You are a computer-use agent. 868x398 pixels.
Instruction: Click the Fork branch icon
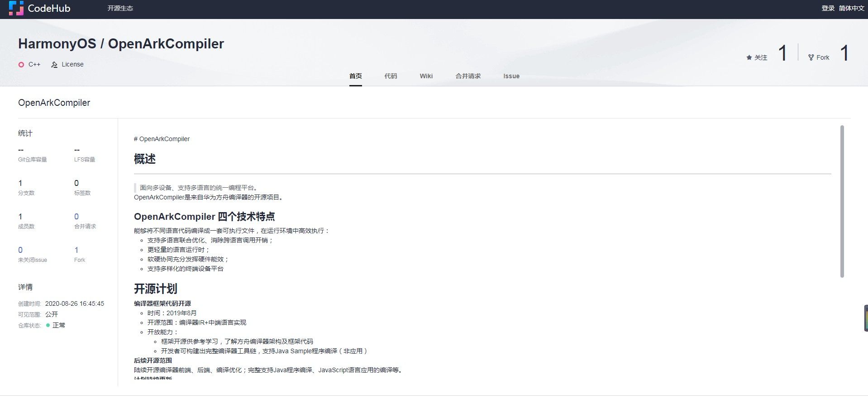[x=811, y=57]
